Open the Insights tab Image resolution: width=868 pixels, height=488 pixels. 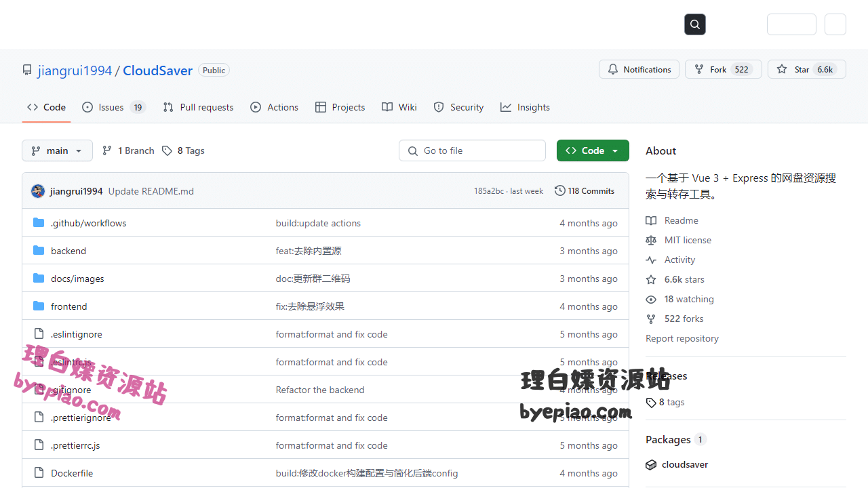click(x=525, y=107)
